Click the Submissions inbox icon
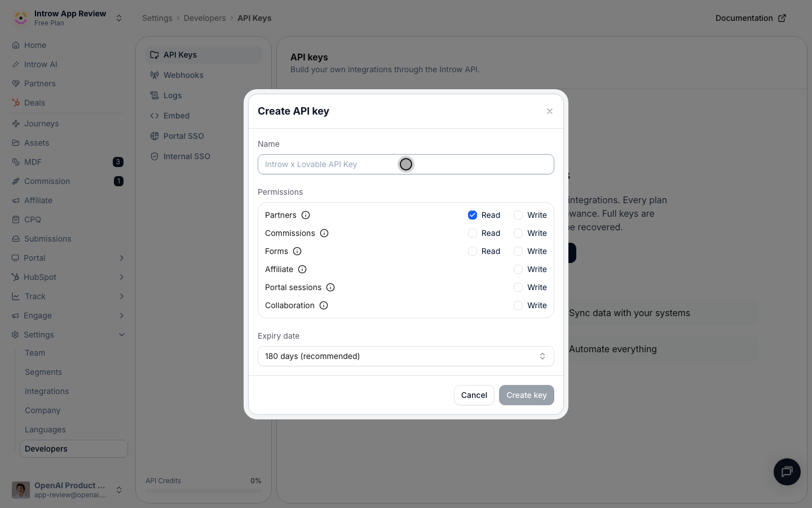812x508 pixels. pyautogui.click(x=16, y=239)
